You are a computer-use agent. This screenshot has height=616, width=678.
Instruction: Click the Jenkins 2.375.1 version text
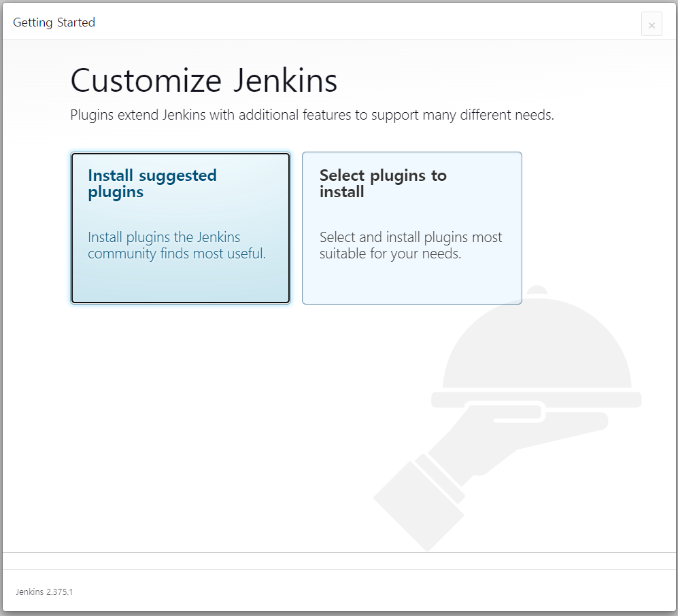44,592
